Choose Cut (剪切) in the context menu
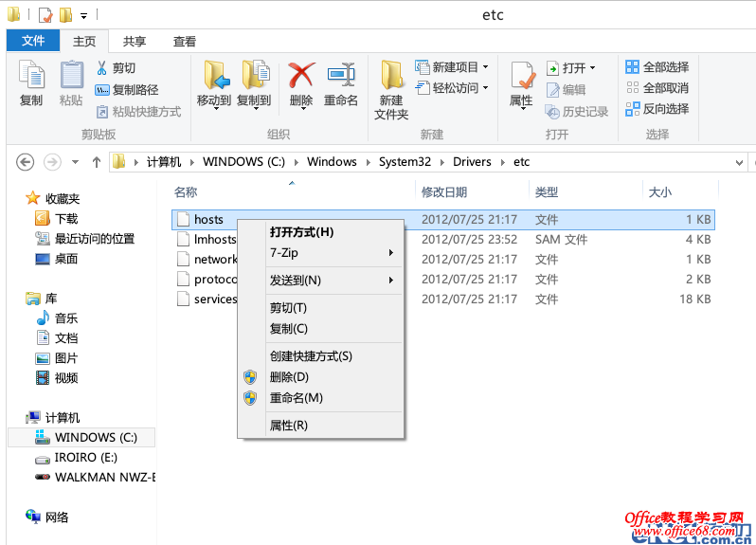This screenshot has width=756, height=545. tap(320, 307)
